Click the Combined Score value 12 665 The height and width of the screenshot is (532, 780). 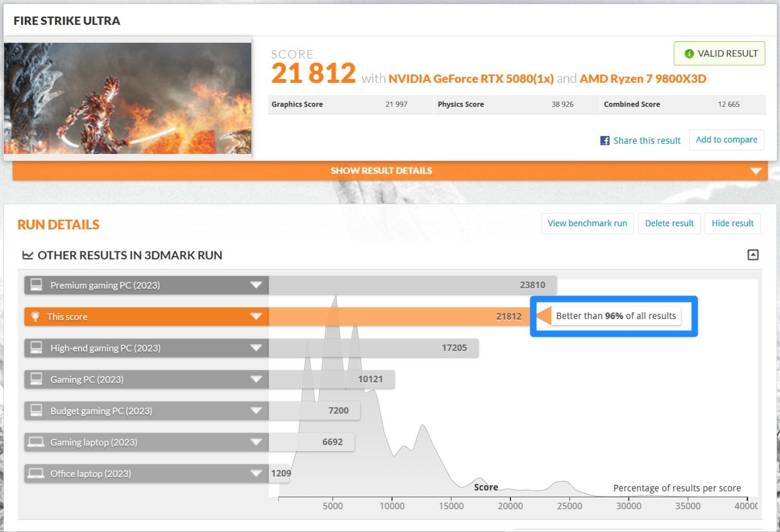[729, 104]
